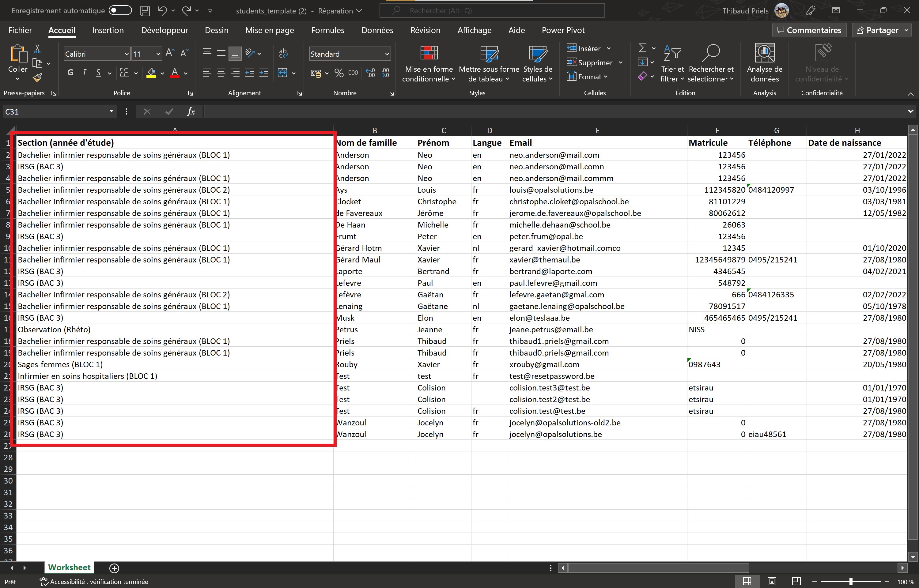Switch to the Insertion tab
The image size is (919, 588).
pyautogui.click(x=108, y=30)
